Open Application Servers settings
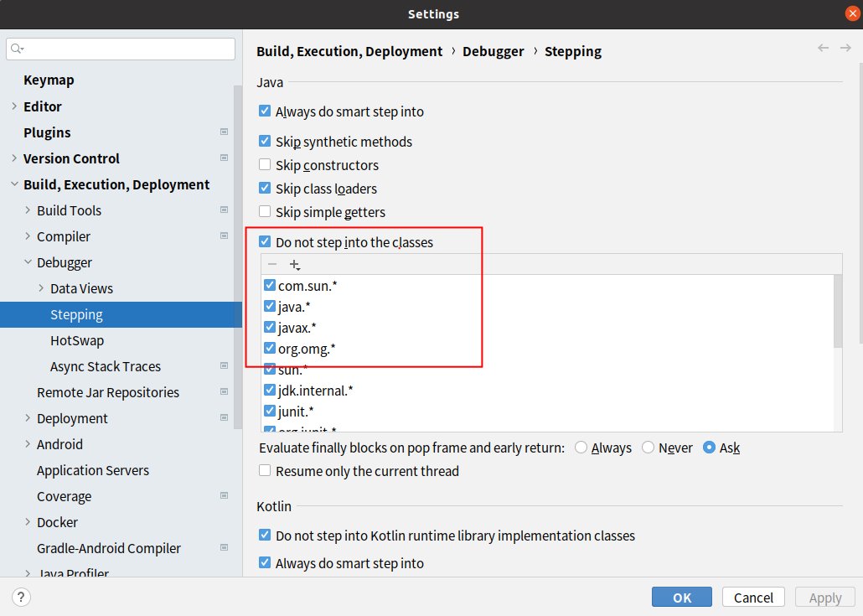This screenshot has height=616, width=863. (x=93, y=471)
